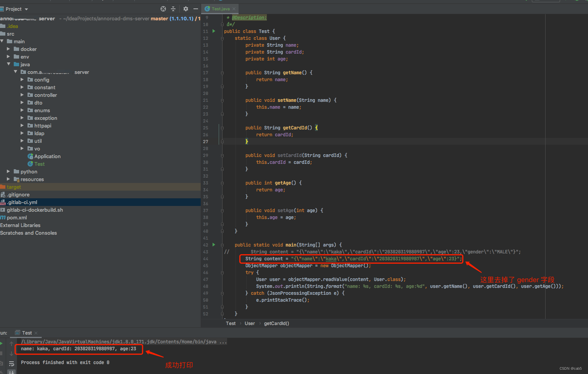Click the up-arrow stack trace icon

point(11,344)
